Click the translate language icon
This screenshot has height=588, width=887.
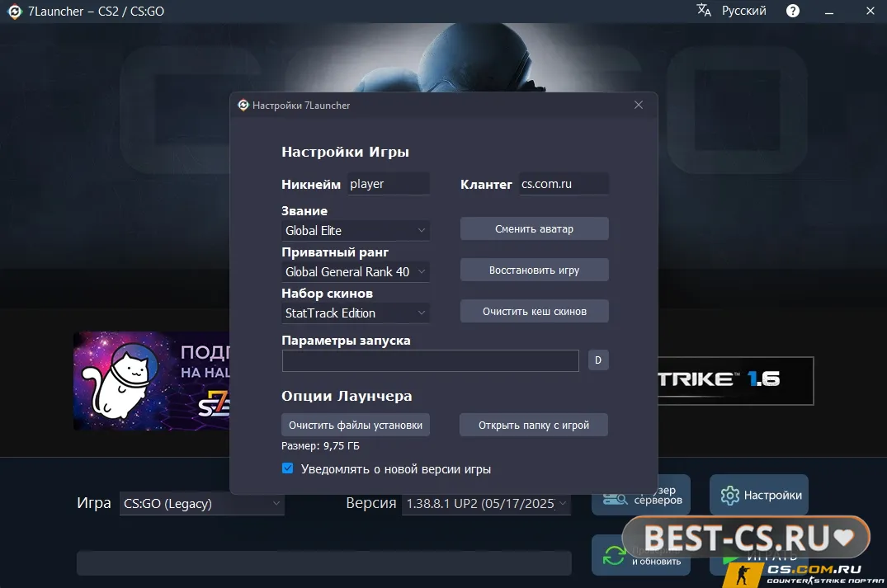point(704,10)
